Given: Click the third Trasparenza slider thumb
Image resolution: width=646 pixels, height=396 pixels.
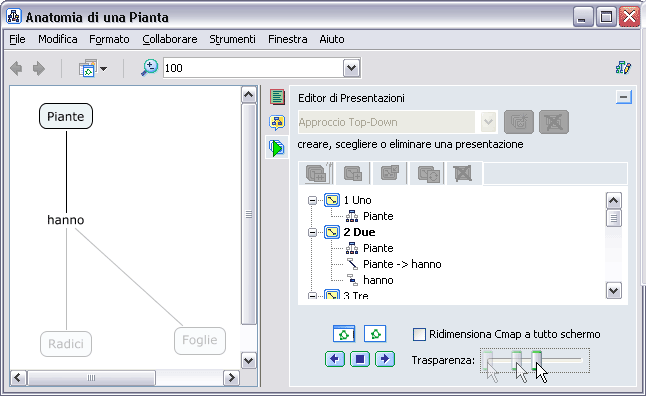Looking at the screenshot, I should tap(536, 360).
